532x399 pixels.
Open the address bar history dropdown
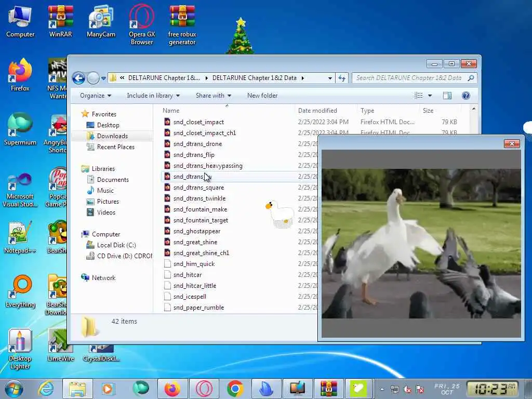[x=330, y=78]
